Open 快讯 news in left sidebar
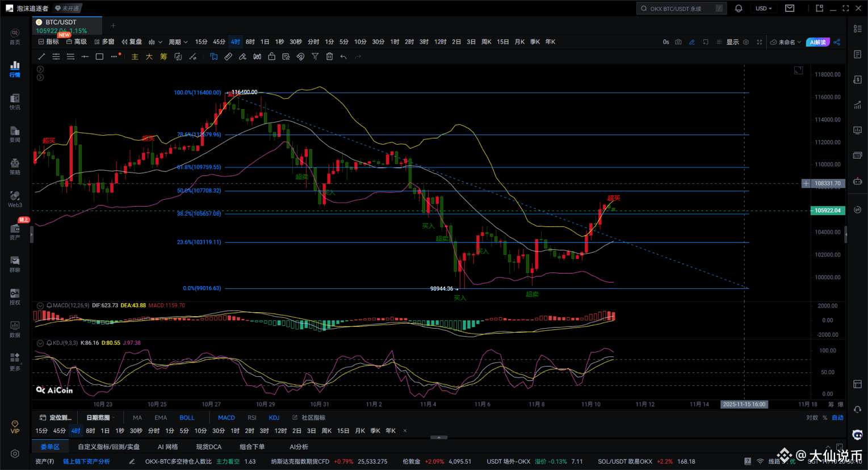Image resolution: width=868 pixels, height=470 pixels. pos(15,102)
